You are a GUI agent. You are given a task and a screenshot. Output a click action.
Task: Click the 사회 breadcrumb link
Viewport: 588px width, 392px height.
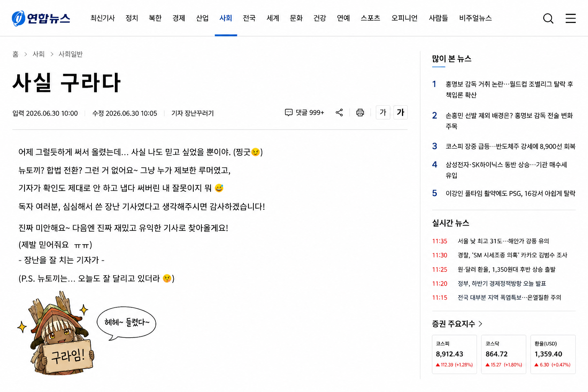pyautogui.click(x=39, y=54)
